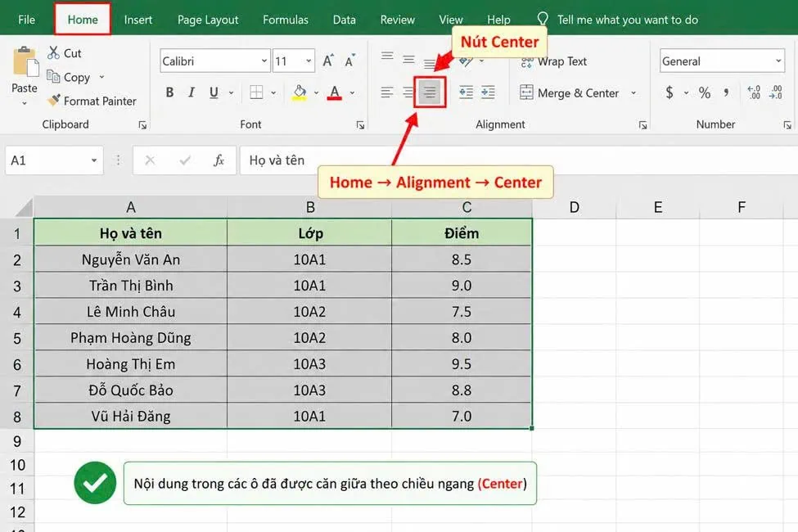Viewport: 798px width, 532px height.
Task: Cut the selection with the scissors icon
Action: (53, 53)
